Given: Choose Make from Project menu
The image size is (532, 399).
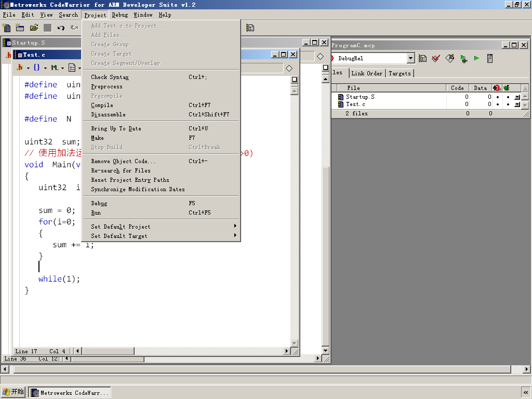Looking at the screenshot, I should pos(161,138).
